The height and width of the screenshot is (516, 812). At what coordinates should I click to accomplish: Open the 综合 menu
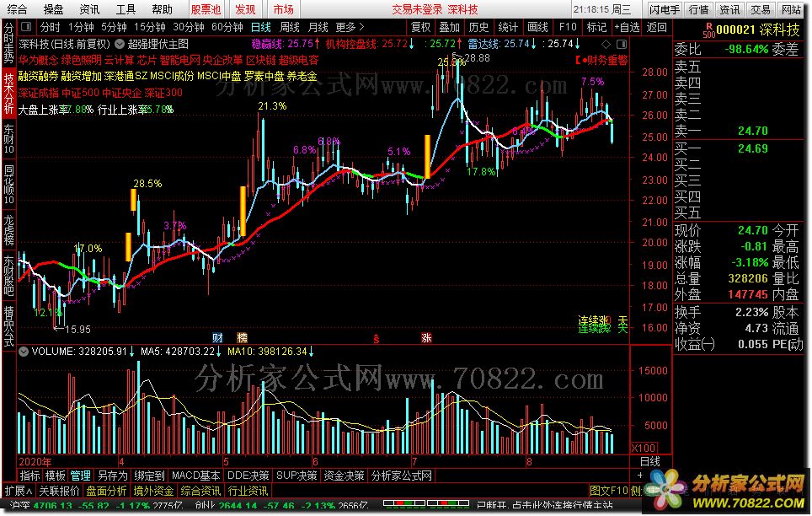[17, 9]
